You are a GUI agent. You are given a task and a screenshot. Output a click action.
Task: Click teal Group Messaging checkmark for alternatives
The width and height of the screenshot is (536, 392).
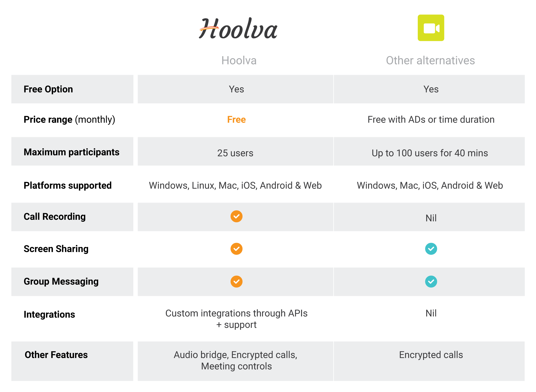coord(431,281)
